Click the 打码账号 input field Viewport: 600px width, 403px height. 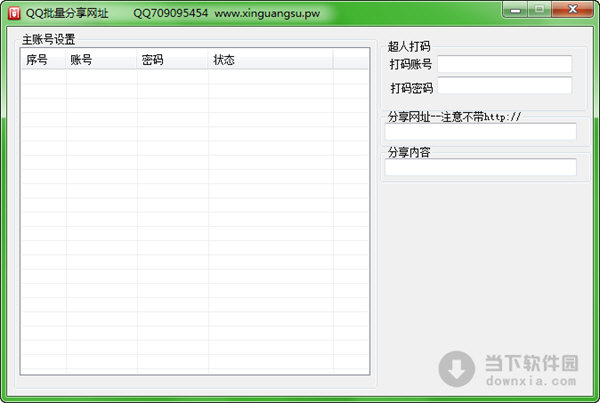[505, 64]
